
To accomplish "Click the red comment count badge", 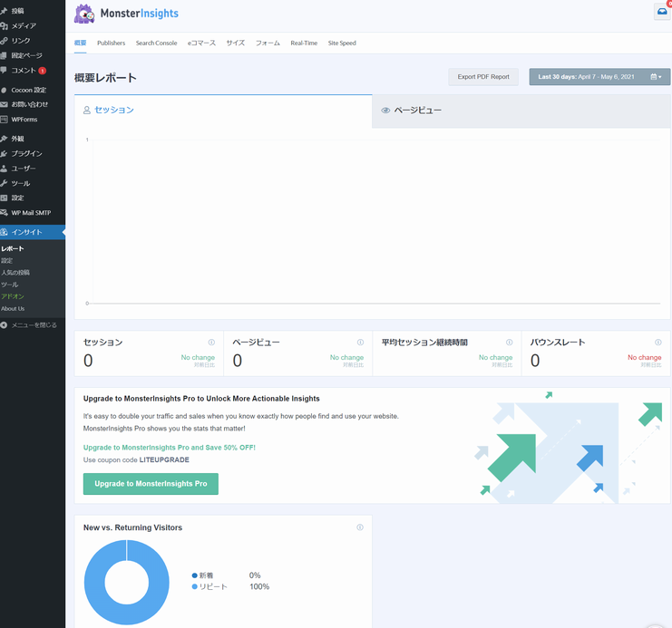I will pyautogui.click(x=42, y=71).
